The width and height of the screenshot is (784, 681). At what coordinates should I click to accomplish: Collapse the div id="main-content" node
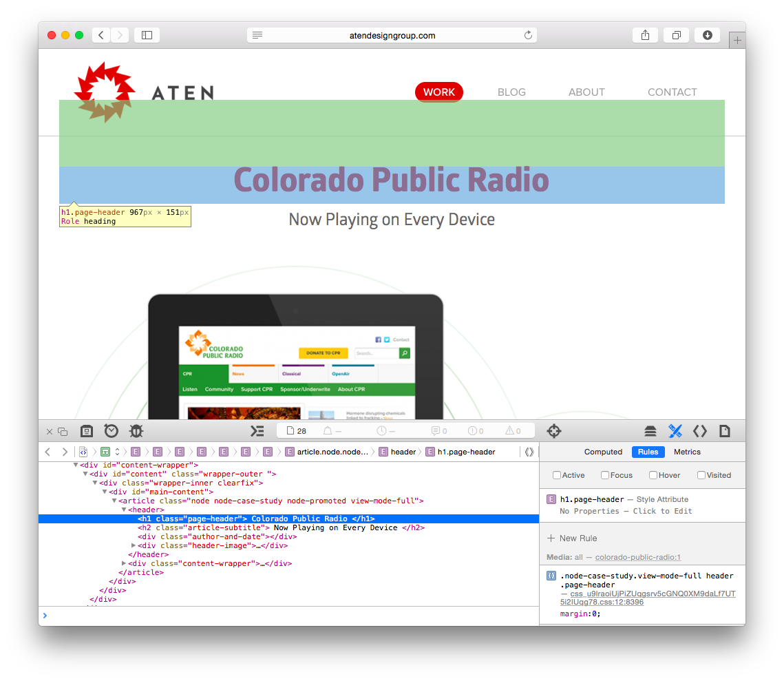(105, 492)
